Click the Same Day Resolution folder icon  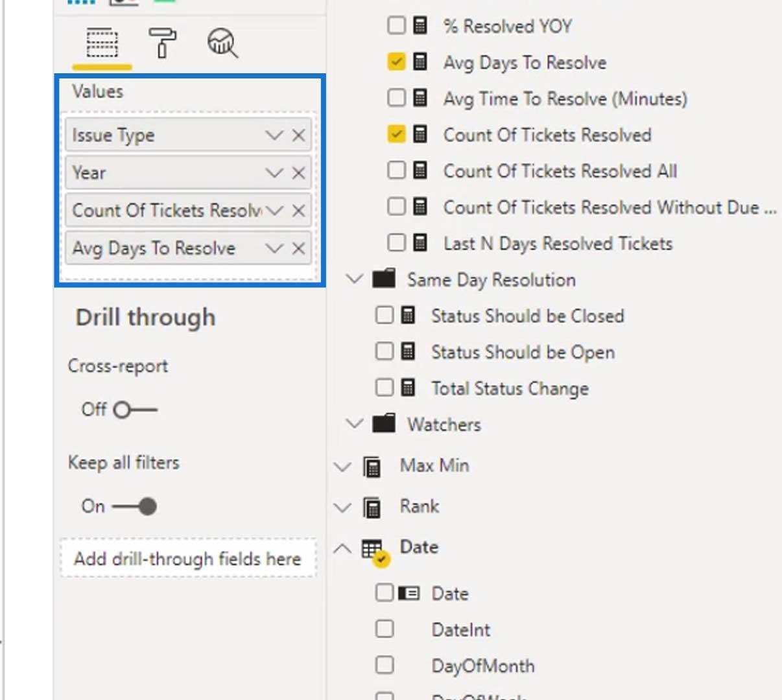pyautogui.click(x=384, y=279)
